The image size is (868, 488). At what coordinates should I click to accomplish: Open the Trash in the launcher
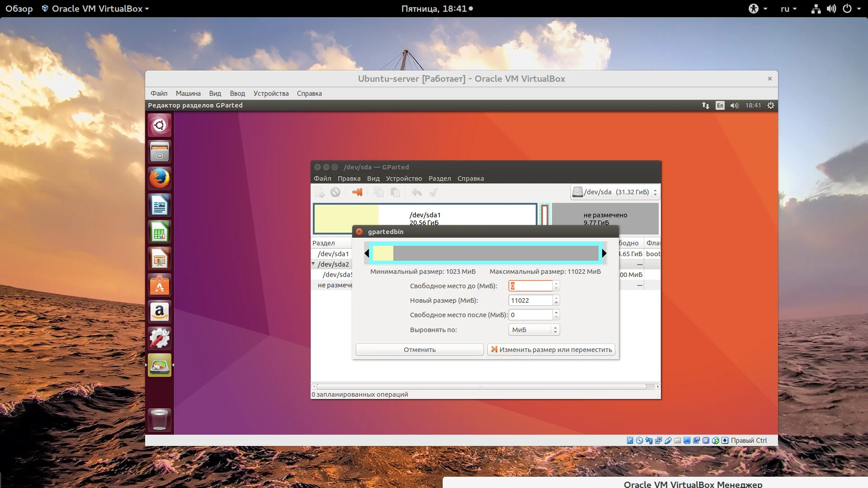(x=160, y=420)
